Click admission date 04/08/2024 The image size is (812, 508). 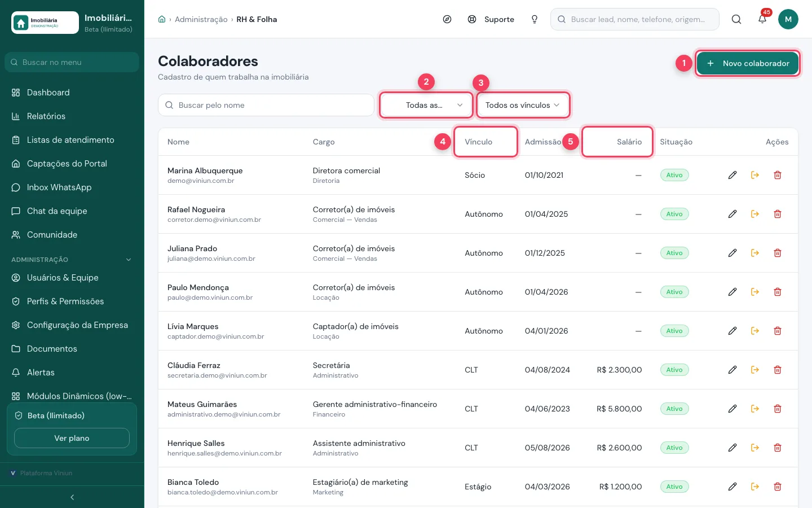click(x=548, y=370)
